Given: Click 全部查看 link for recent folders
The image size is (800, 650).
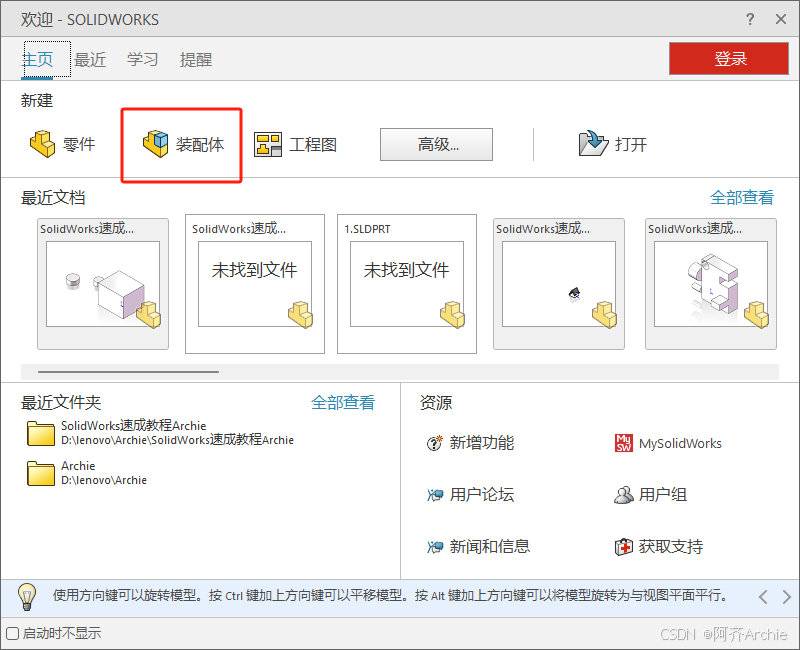Looking at the screenshot, I should click(343, 403).
